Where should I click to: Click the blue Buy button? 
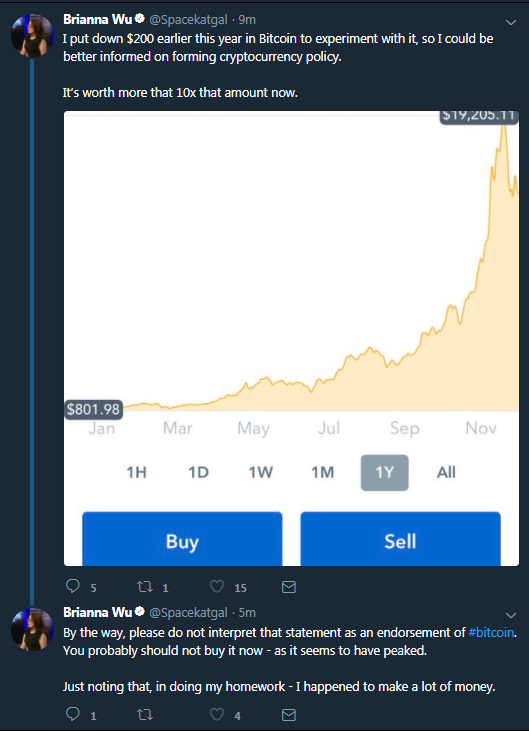(x=182, y=539)
